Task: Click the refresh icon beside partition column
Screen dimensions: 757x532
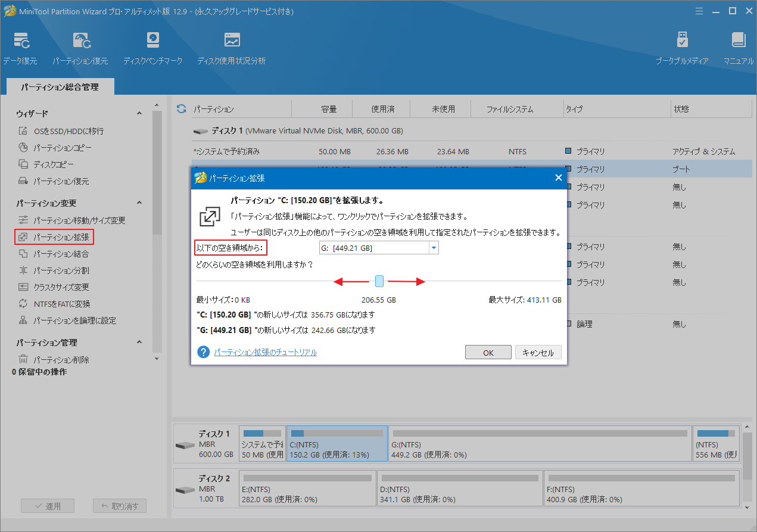Action: click(x=182, y=109)
